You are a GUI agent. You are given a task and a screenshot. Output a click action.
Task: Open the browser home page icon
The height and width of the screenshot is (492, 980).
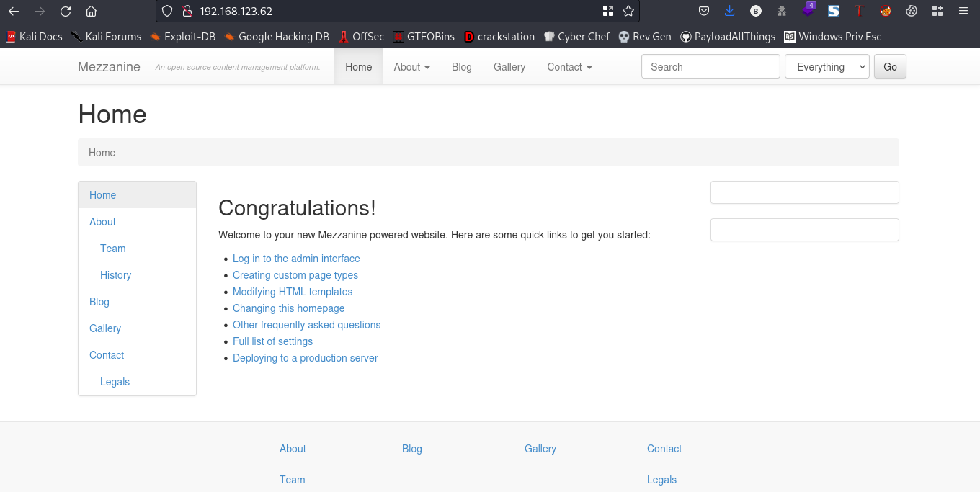point(91,11)
